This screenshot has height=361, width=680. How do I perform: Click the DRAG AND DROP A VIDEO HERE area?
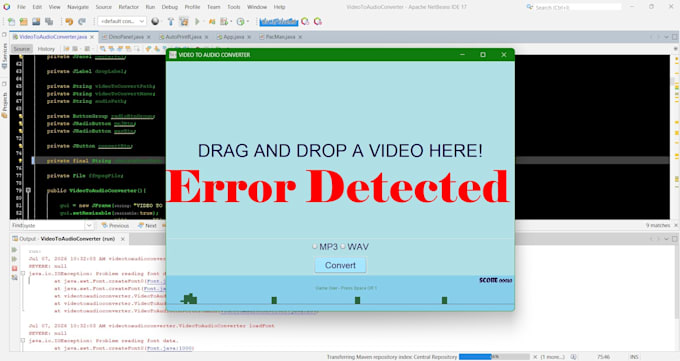[x=340, y=151]
